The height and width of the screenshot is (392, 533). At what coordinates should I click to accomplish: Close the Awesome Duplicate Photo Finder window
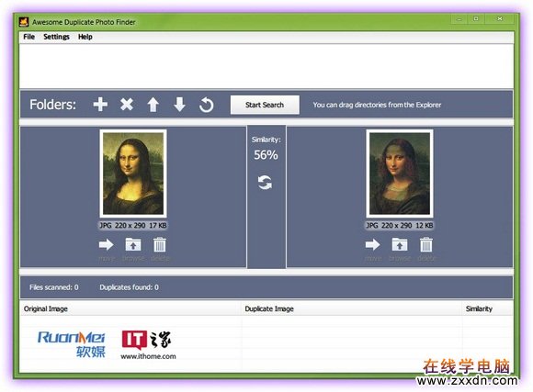pyautogui.click(x=500, y=19)
